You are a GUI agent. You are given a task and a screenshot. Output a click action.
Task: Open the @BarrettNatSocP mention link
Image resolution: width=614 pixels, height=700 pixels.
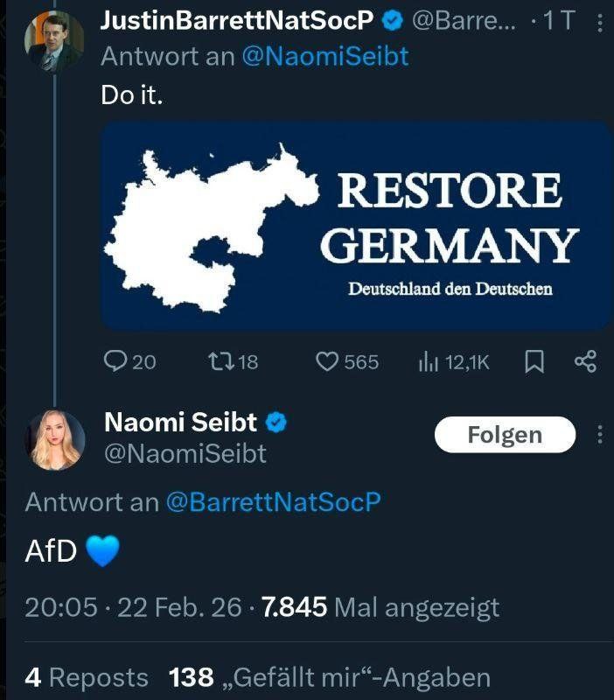(273, 502)
